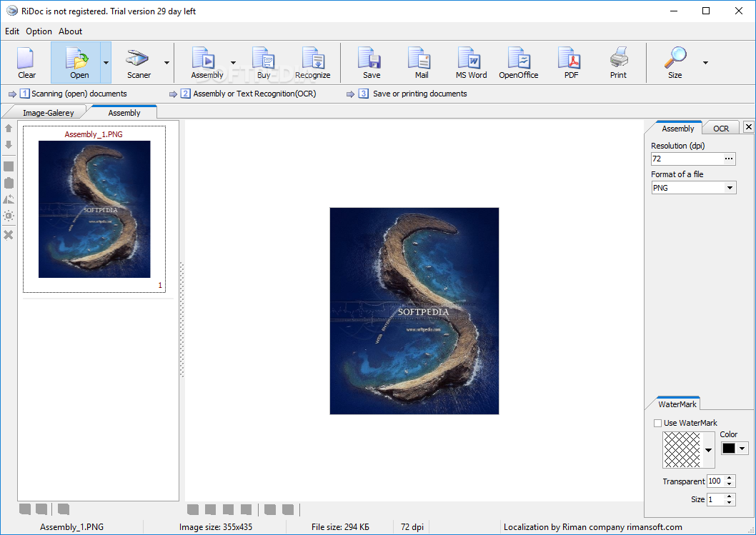Viewport: 756px width, 535px height.
Task: Click the large preview image in the center
Action: click(x=414, y=311)
